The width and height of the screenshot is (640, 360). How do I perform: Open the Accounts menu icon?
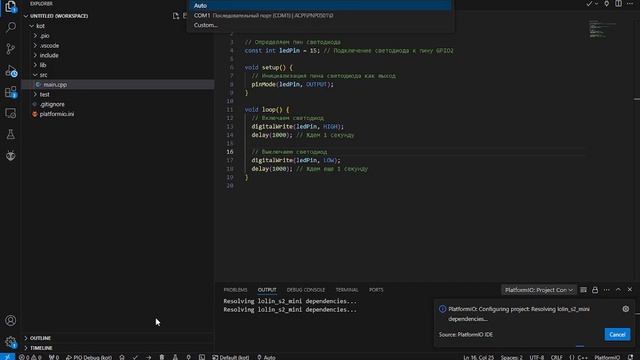pyautogui.click(x=11, y=320)
